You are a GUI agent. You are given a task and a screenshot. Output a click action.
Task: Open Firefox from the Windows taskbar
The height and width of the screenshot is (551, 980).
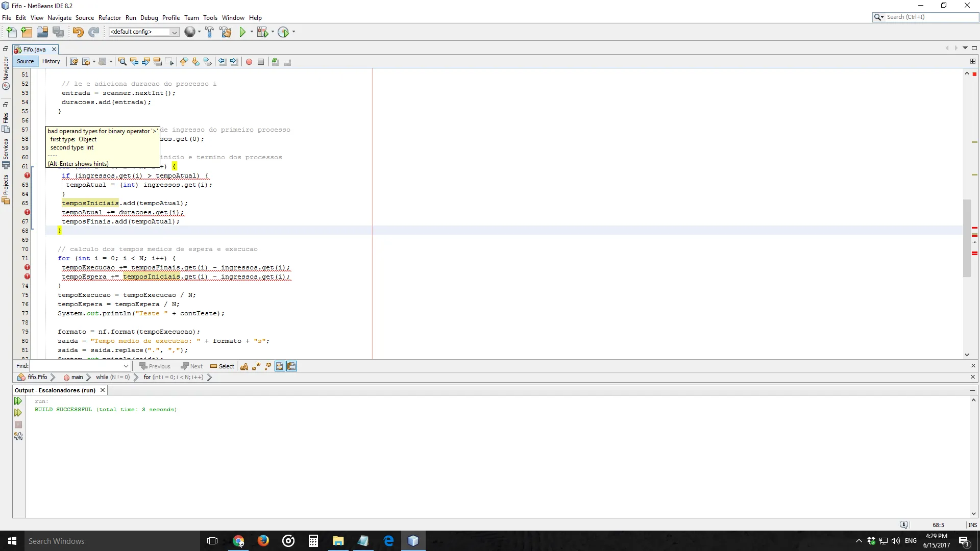tap(263, 541)
